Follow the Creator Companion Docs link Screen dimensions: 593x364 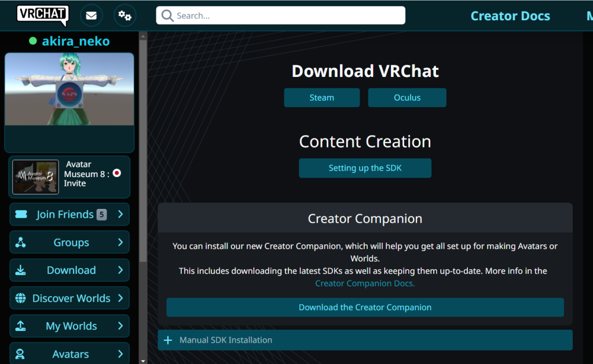click(365, 284)
